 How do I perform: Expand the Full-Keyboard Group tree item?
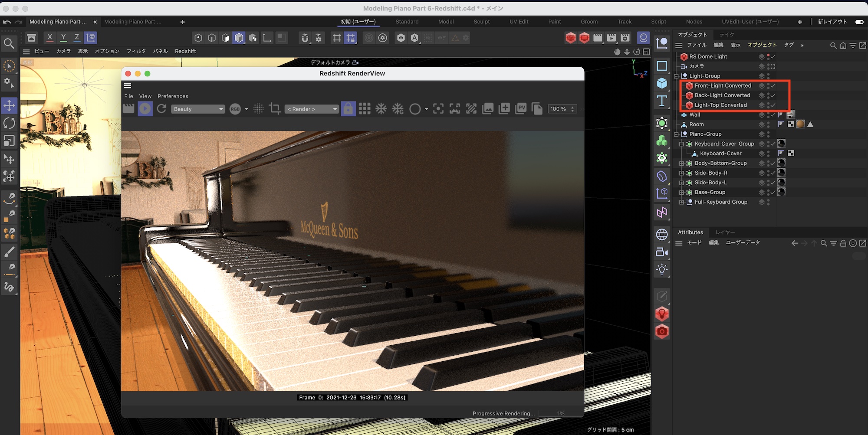coord(681,202)
